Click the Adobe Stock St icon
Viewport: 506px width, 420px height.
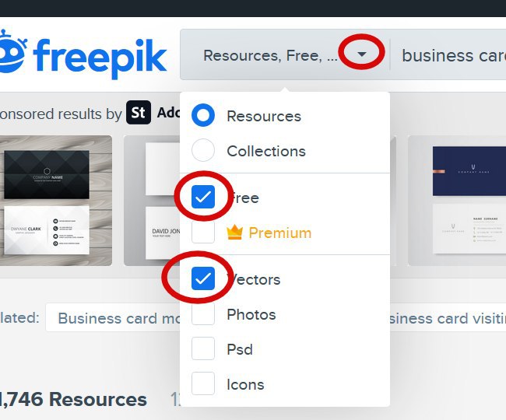click(x=139, y=113)
